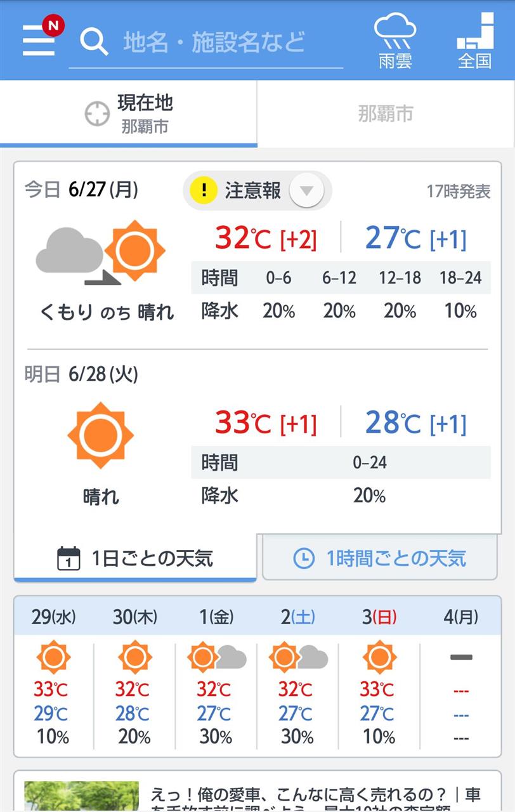
Task: Open the car sale advertisement link
Action: click(x=316, y=801)
